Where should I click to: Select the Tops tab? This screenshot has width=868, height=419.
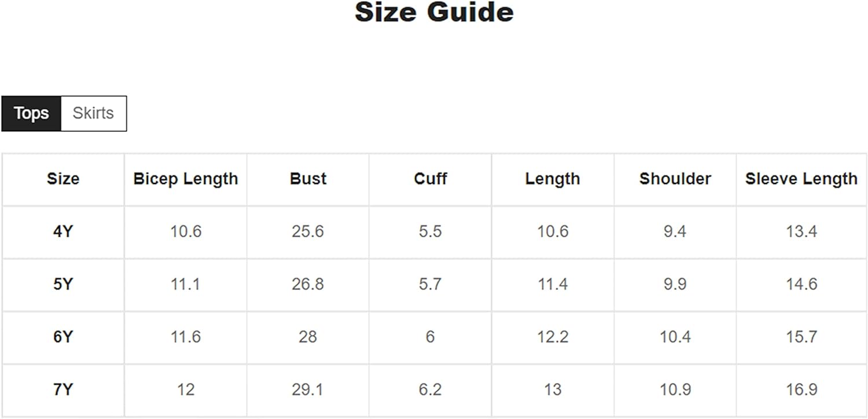tap(31, 113)
